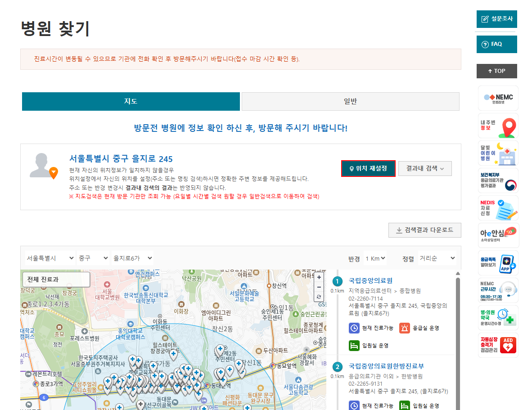Open the 응급똑똑 APP shortcut

point(498,263)
